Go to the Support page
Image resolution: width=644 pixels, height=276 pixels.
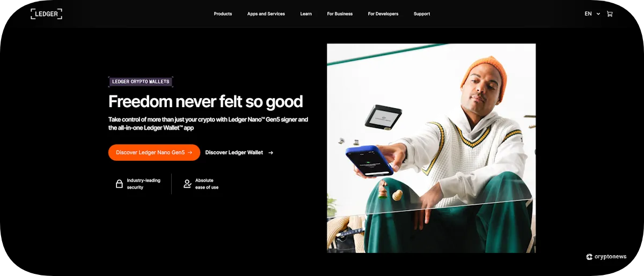(422, 14)
